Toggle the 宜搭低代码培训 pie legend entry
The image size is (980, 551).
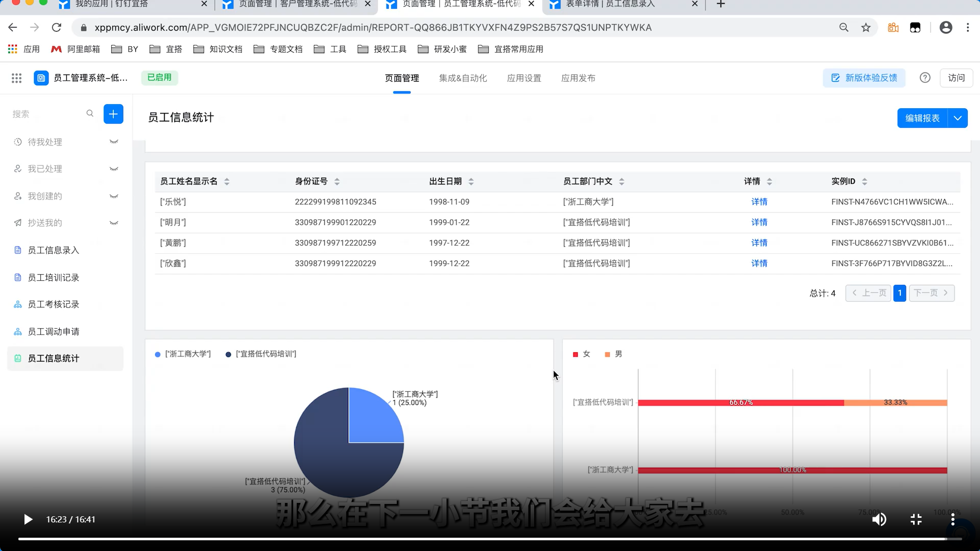261,354
